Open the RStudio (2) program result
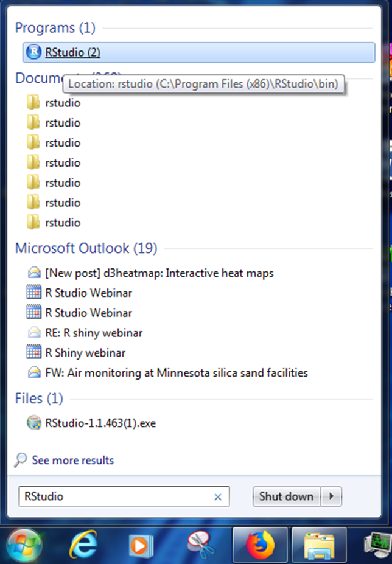This screenshot has height=564, width=392. [198, 52]
